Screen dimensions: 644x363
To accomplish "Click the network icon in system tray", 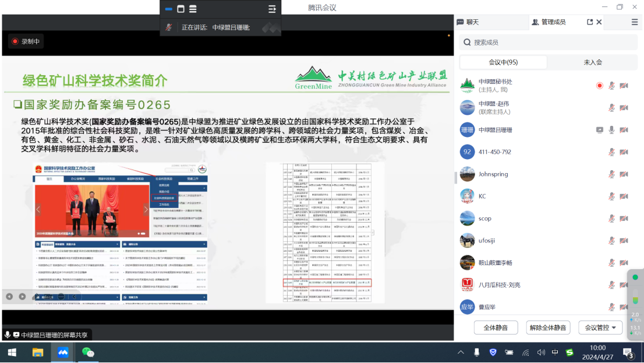I will click(526, 353).
